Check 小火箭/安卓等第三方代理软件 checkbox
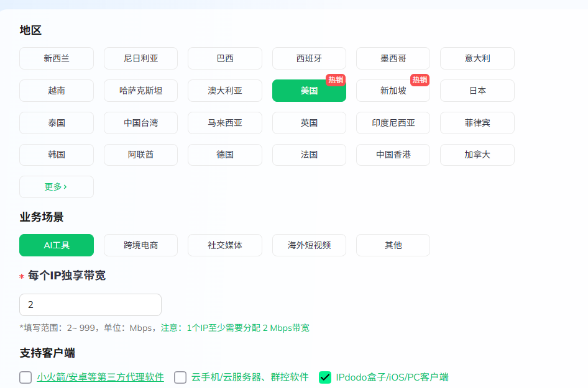 coord(25,377)
